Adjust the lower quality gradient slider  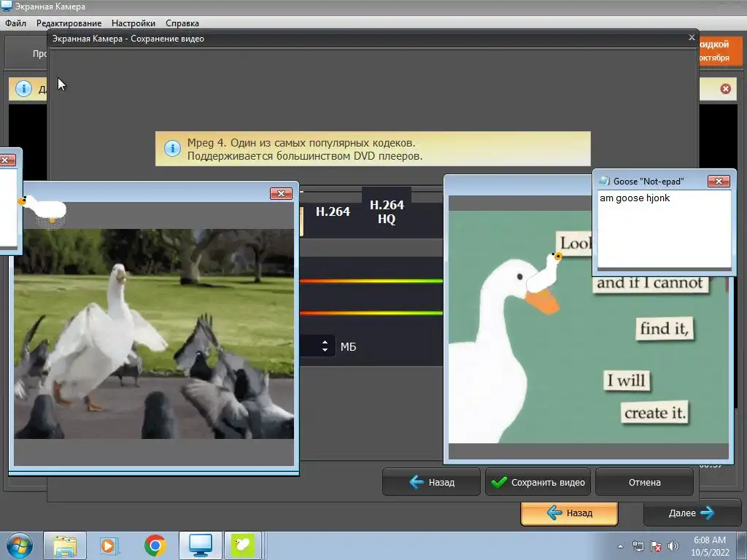pyautogui.click(x=371, y=313)
